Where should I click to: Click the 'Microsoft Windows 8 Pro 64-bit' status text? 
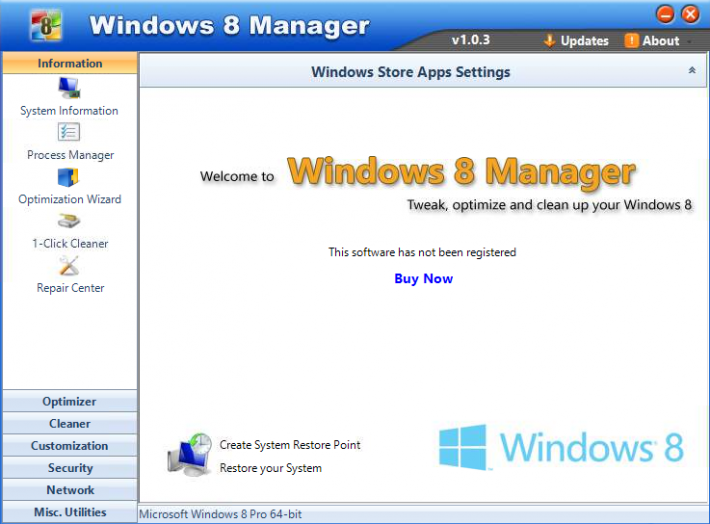pos(220,514)
